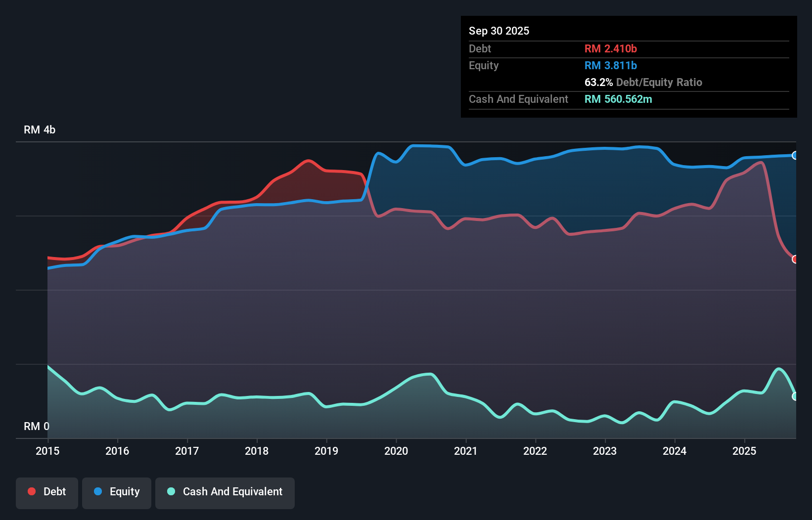Select the Equity endpoint marker on the chart
Viewport: 812px width, 520px height.
[795, 155]
